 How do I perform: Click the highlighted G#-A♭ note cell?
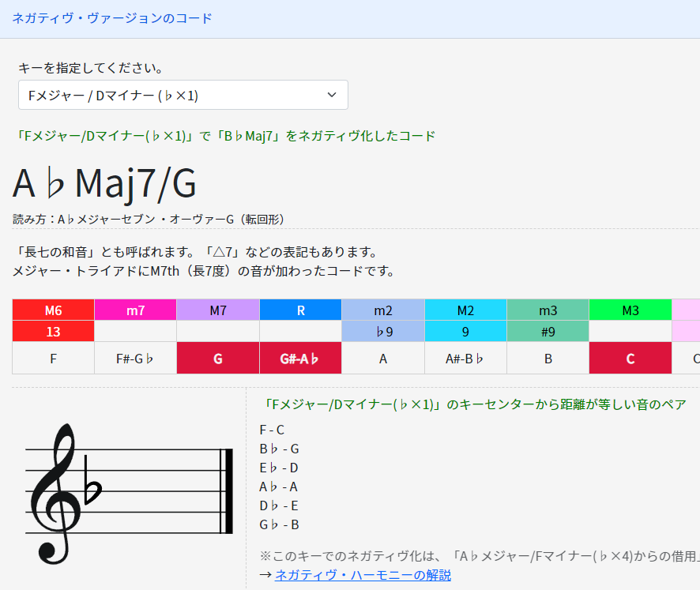point(301,359)
